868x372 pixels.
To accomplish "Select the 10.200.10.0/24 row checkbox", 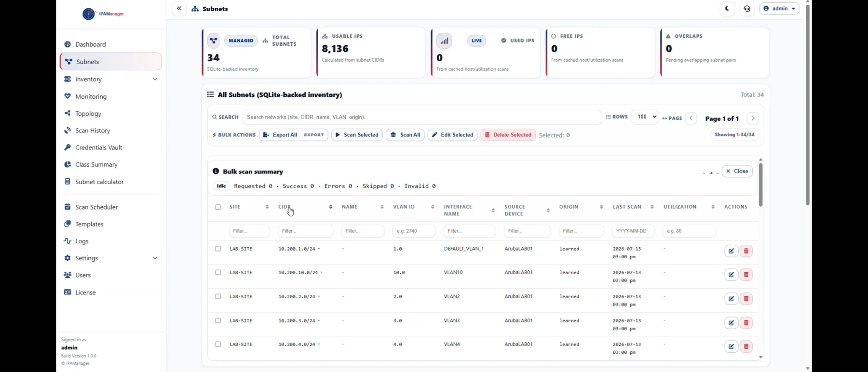I will (218, 272).
